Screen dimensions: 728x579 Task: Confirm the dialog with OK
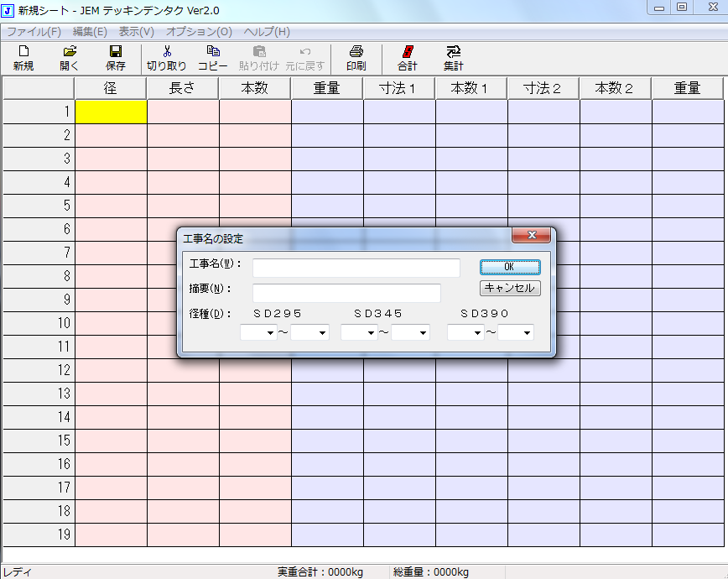(x=510, y=267)
